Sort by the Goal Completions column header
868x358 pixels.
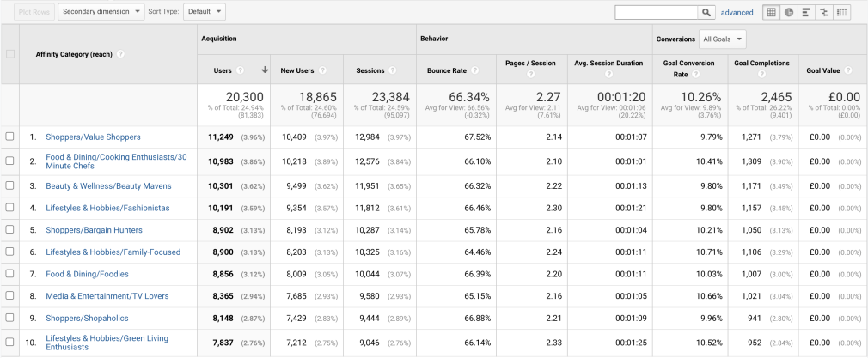pyautogui.click(x=762, y=63)
